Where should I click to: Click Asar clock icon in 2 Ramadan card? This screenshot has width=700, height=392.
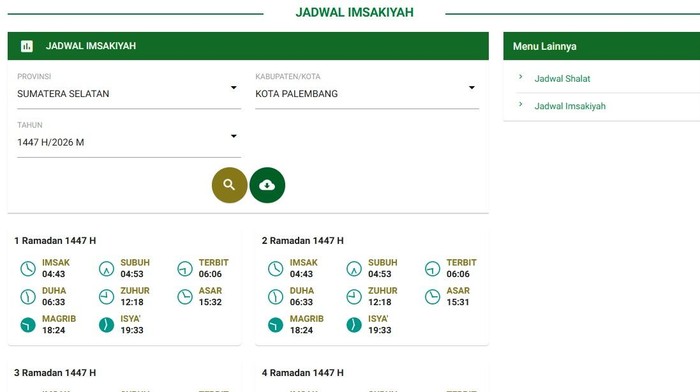(x=433, y=297)
